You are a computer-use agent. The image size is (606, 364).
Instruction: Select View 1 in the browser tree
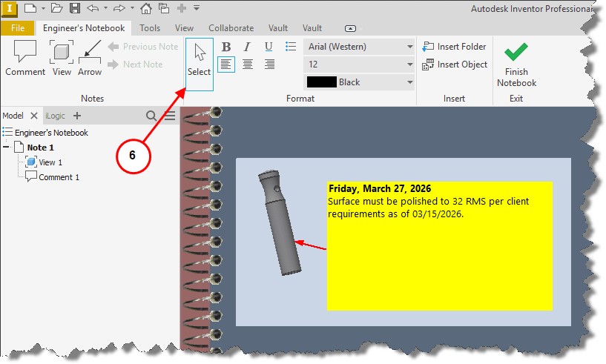tap(50, 162)
